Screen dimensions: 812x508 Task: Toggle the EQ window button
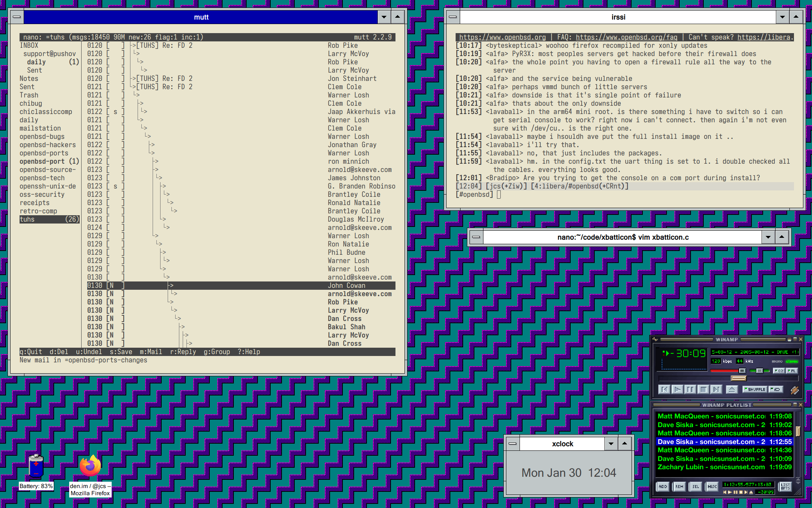[x=779, y=371]
